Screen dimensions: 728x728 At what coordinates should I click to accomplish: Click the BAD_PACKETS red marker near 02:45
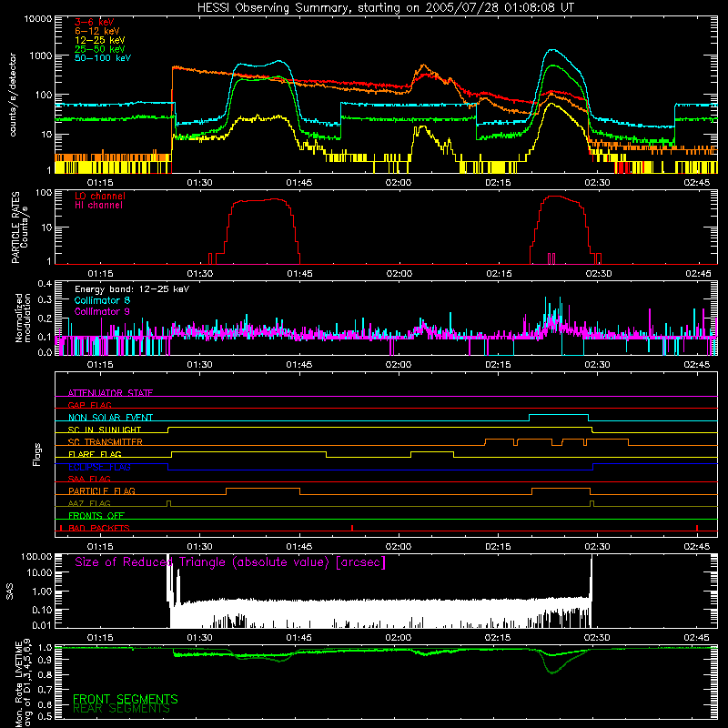pyautogui.click(x=697, y=528)
